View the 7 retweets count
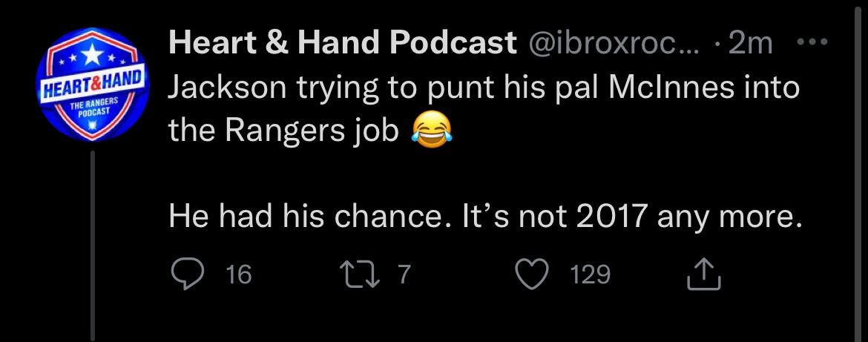 (404, 275)
